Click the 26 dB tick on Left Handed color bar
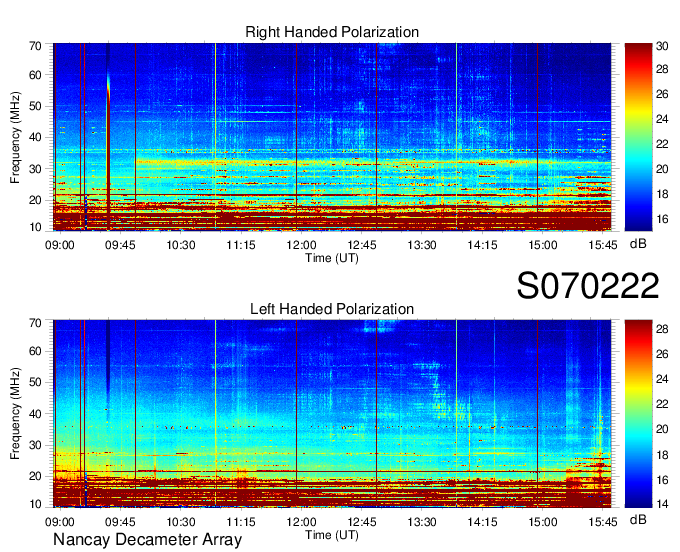The height and width of the screenshot is (552, 680). (662, 354)
